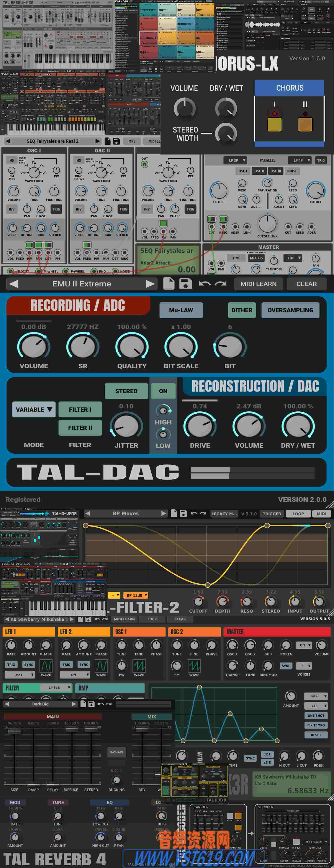Click the OUT jack in OSC III module
Screen dimensions: 334x868
[144, 164]
